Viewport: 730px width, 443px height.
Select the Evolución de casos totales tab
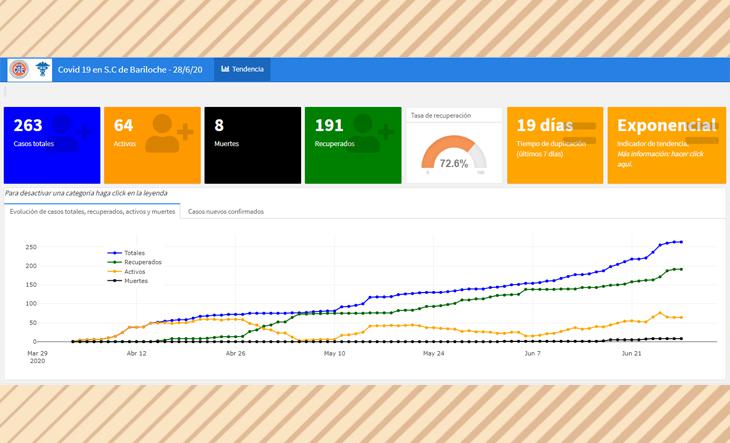point(92,212)
